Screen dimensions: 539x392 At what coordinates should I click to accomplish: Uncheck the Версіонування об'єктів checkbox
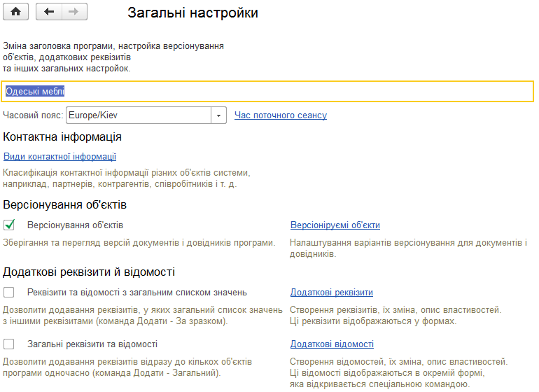point(9,225)
